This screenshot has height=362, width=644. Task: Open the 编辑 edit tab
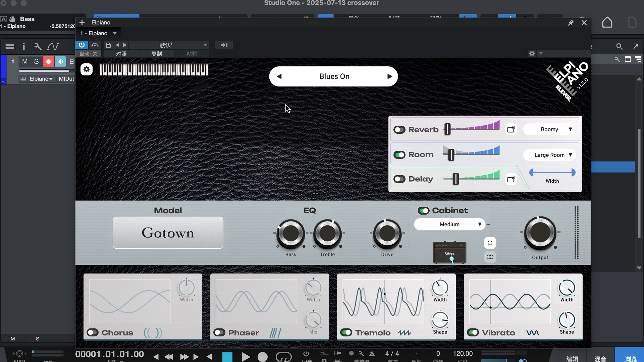coord(572,358)
